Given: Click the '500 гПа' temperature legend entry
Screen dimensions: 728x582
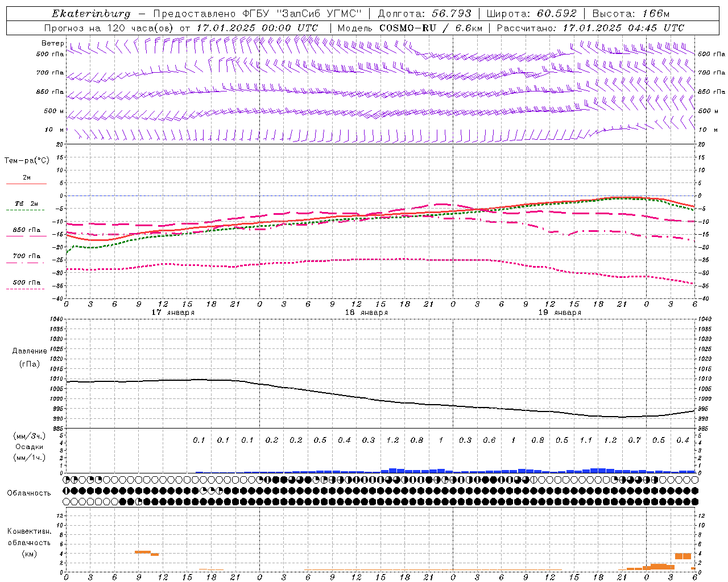Looking at the screenshot, I should pyautogui.click(x=26, y=282).
